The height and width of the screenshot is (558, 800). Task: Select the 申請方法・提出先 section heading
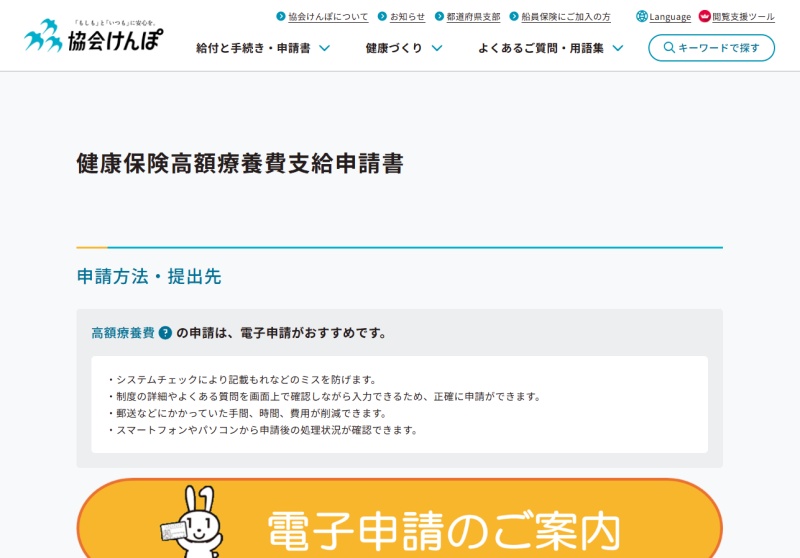coord(149,276)
